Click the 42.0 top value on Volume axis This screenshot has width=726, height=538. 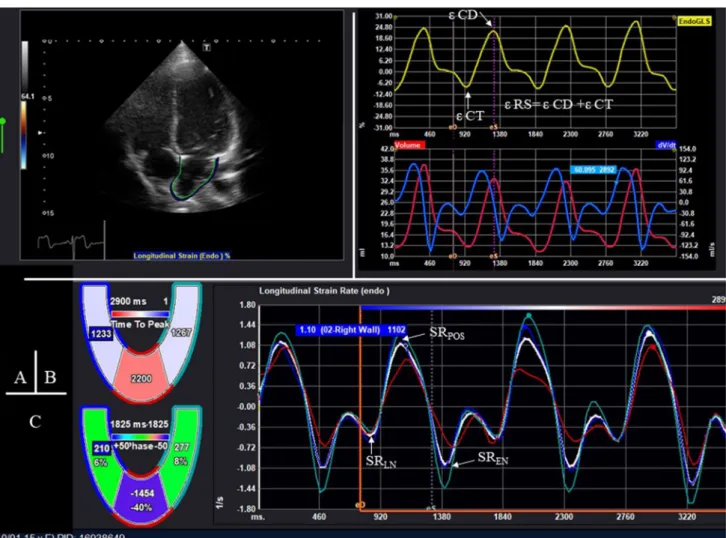pyautogui.click(x=387, y=149)
